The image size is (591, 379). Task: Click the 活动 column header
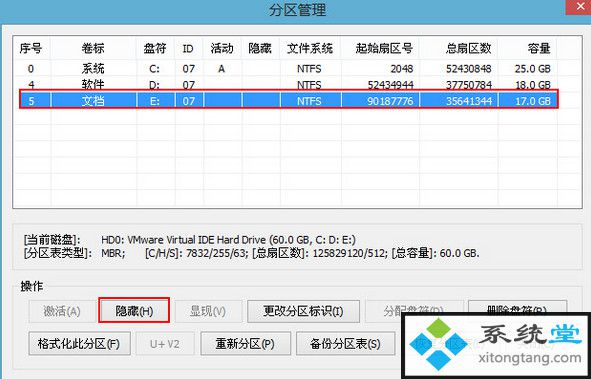[222, 48]
